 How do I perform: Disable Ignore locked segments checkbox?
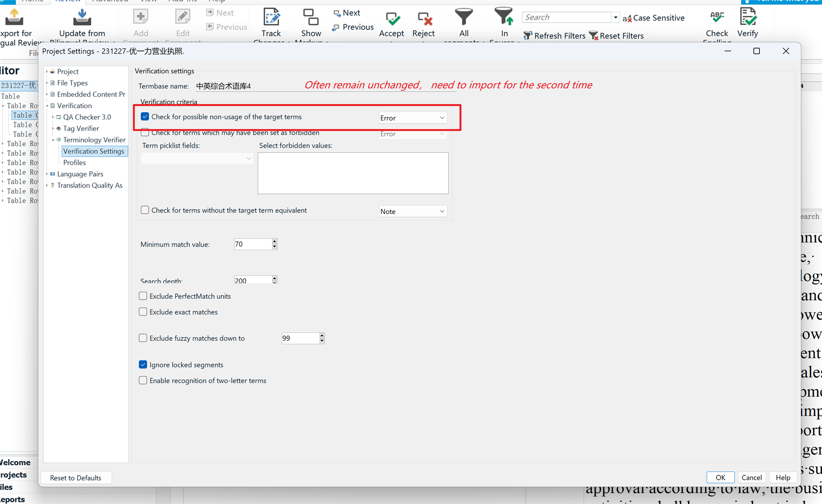tap(143, 365)
